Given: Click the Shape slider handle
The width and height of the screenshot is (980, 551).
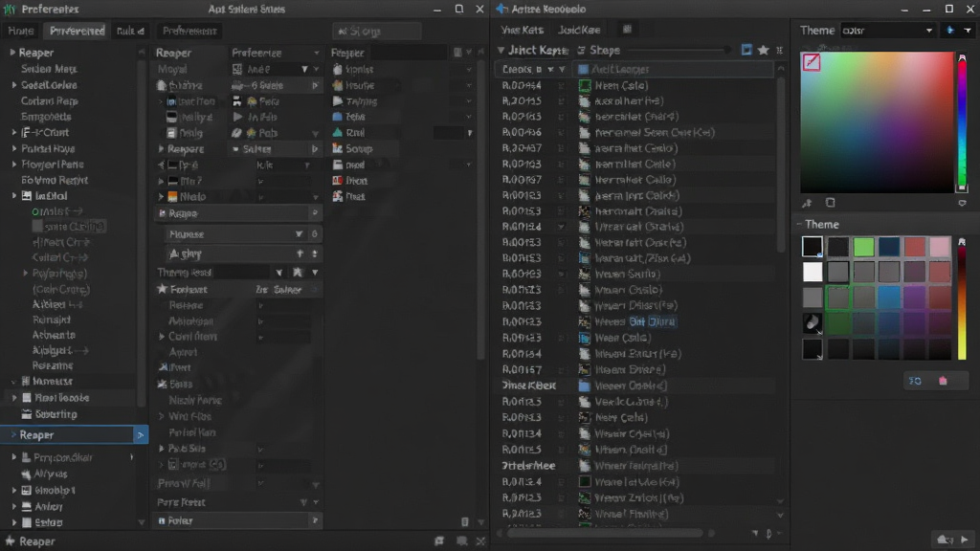Looking at the screenshot, I should click(x=726, y=50).
